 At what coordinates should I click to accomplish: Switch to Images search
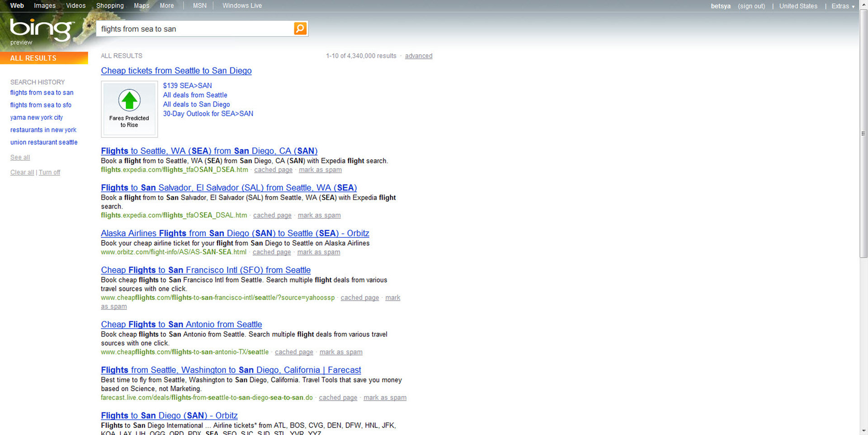click(45, 5)
